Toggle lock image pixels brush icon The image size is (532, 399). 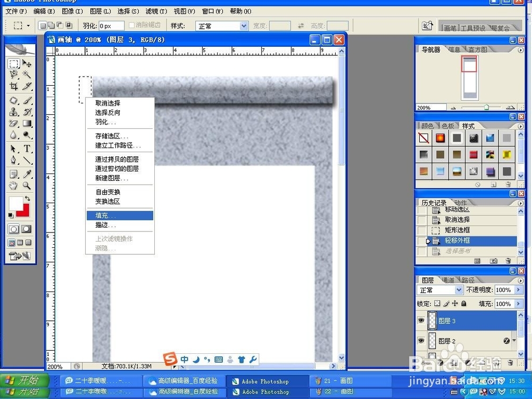[446, 303]
